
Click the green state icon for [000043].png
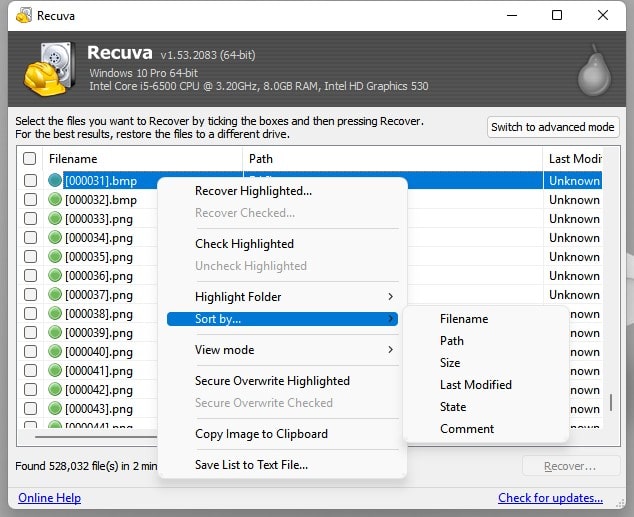point(55,408)
